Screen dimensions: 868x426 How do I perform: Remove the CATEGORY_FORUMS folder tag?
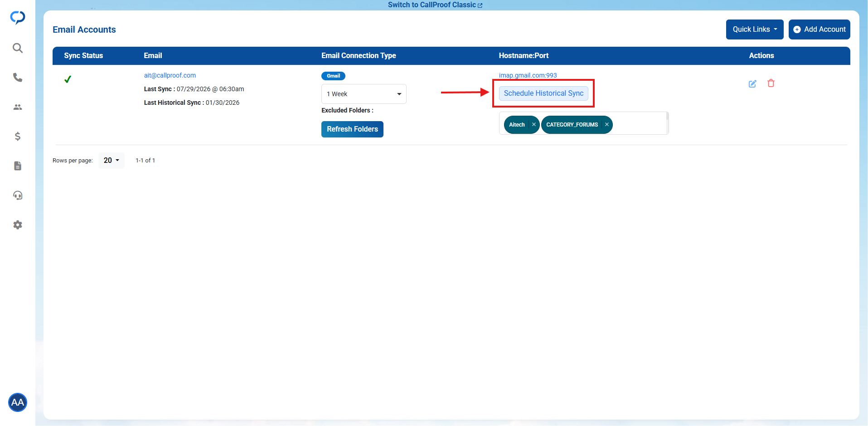(606, 124)
